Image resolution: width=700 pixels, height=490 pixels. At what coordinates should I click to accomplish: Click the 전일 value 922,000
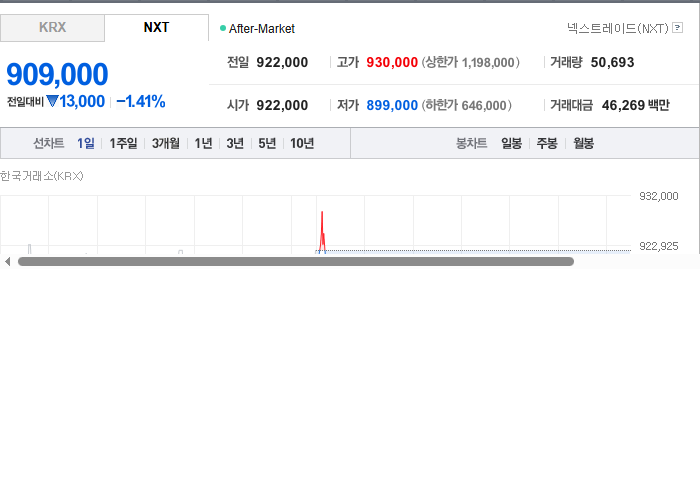click(x=282, y=62)
